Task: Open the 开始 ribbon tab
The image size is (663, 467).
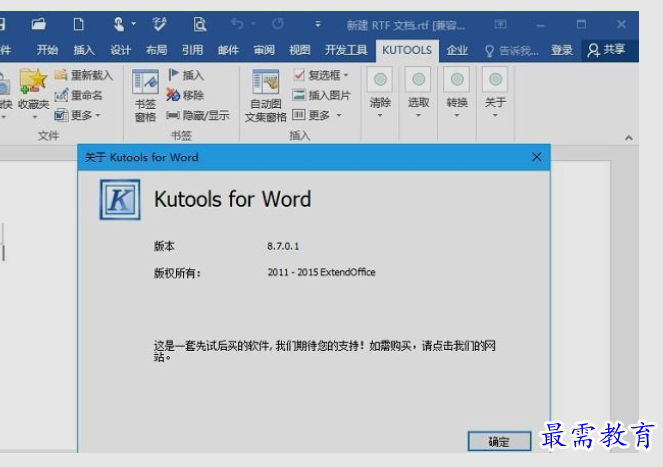Action: click(x=47, y=50)
